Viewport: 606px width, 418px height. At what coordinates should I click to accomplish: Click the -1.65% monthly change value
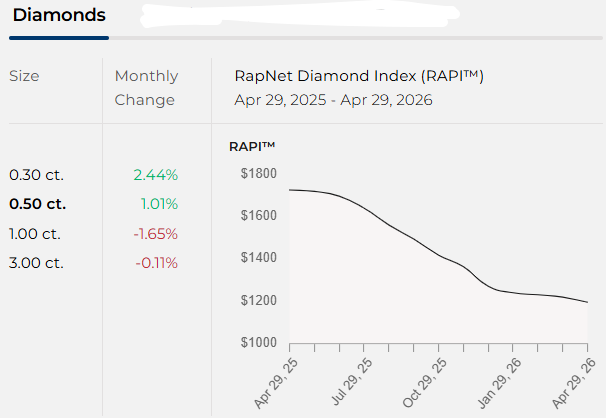[x=156, y=234]
